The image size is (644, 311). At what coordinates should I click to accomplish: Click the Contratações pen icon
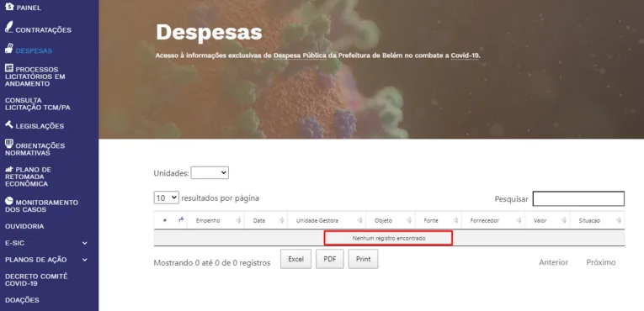click(9, 27)
